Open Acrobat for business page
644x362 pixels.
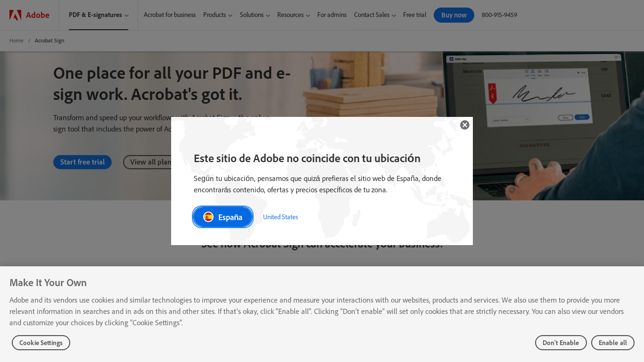170,15
